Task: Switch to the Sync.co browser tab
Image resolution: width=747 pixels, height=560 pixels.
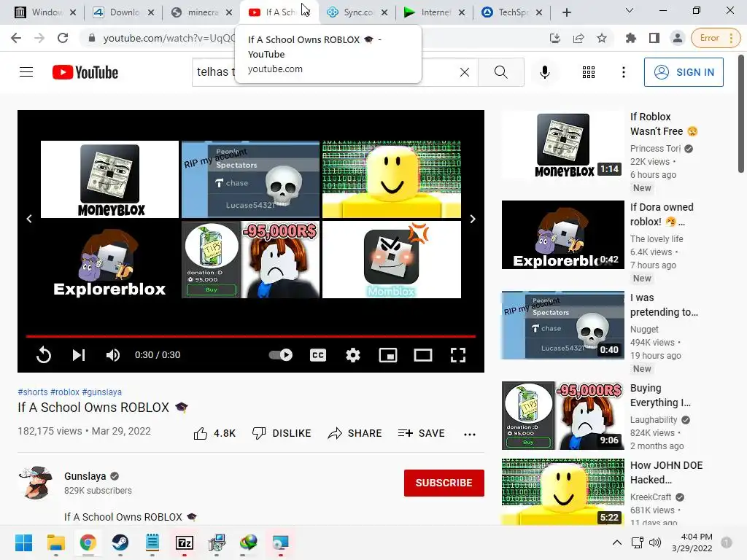Action: [x=358, y=12]
